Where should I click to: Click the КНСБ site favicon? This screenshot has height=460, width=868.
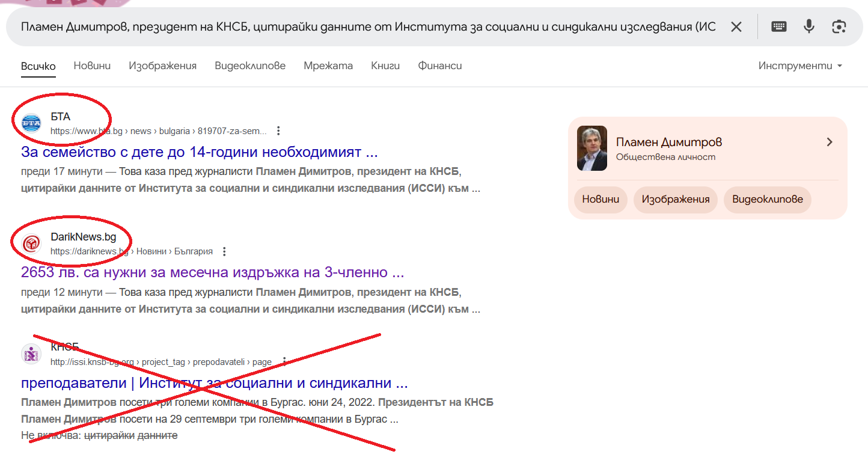tap(30, 354)
